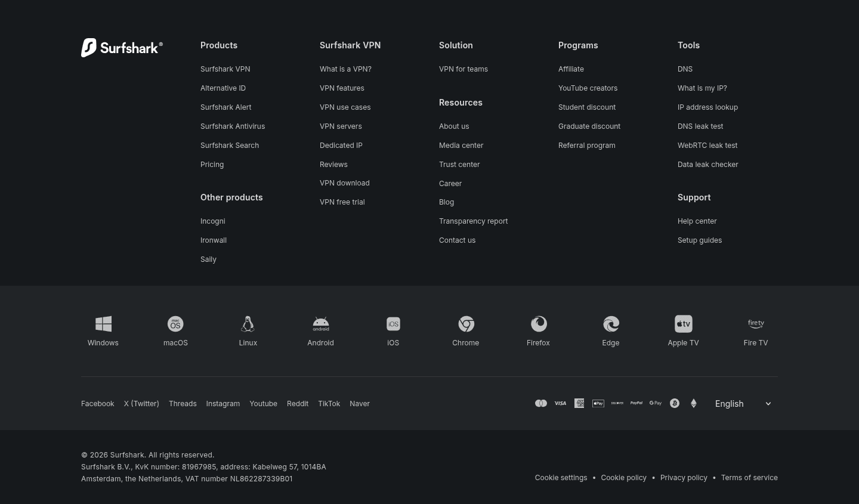Open the Facebook social link
This screenshot has height=504, width=859.
[97, 404]
